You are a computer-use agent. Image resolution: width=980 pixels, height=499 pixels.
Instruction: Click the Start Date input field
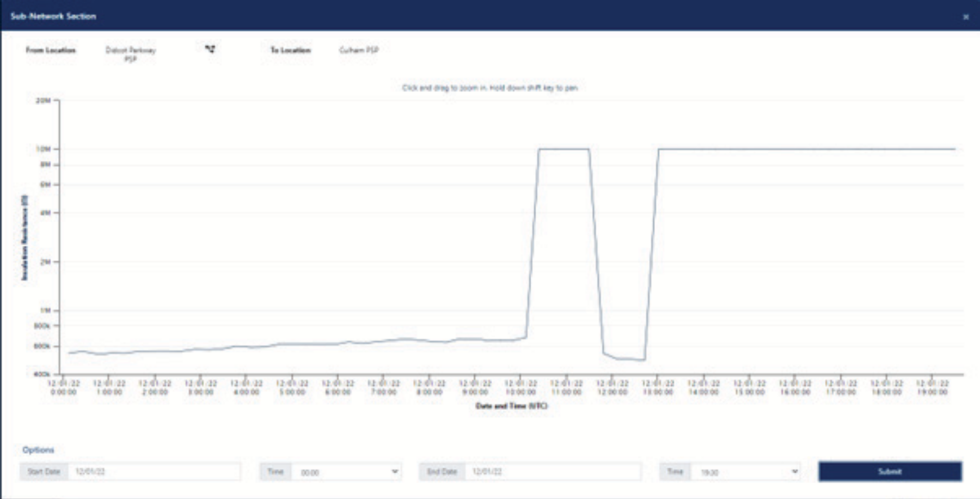pyautogui.click(x=154, y=472)
